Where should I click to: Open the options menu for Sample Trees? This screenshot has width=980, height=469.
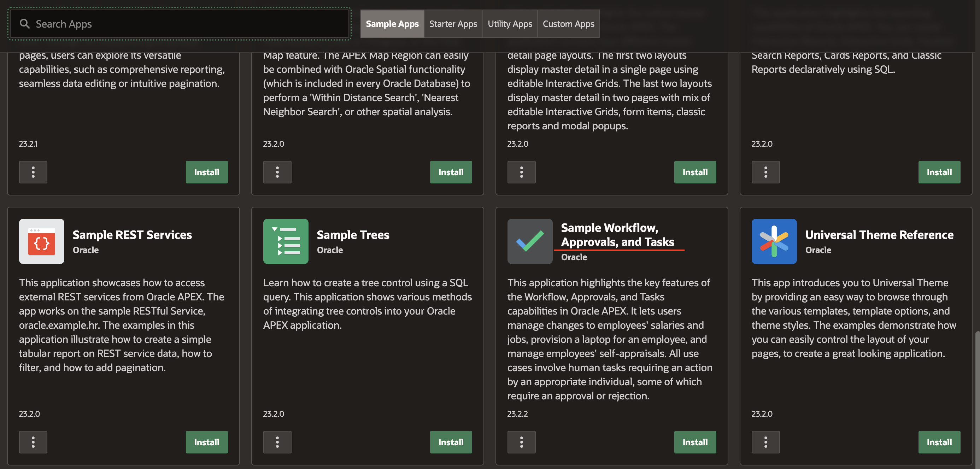(x=277, y=442)
